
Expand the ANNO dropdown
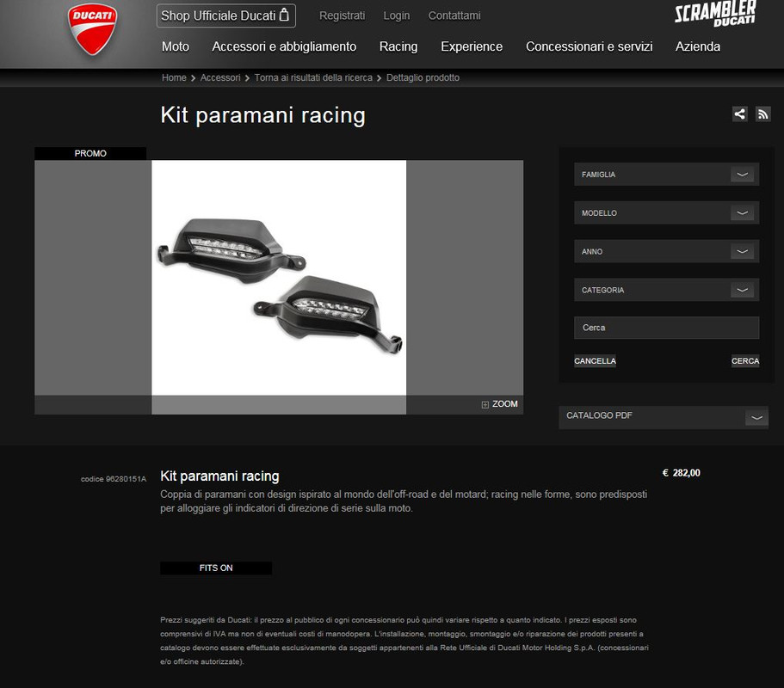tap(666, 251)
